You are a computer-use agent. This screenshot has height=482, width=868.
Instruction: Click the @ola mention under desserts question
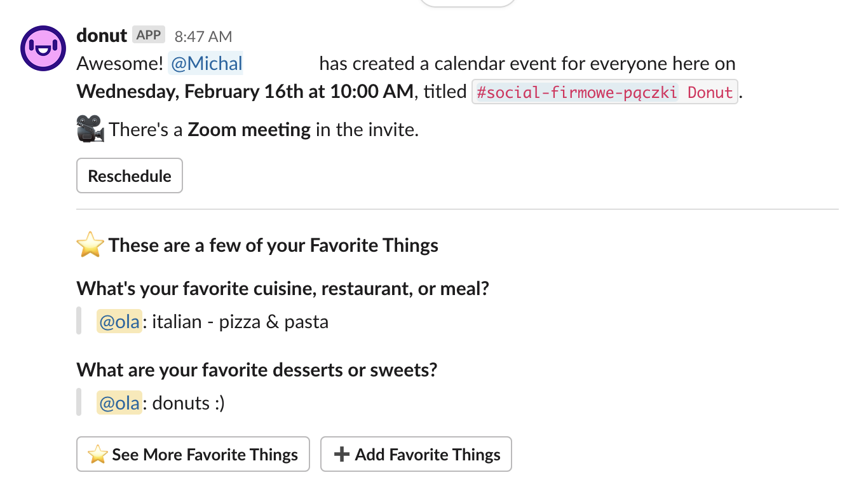(x=119, y=403)
